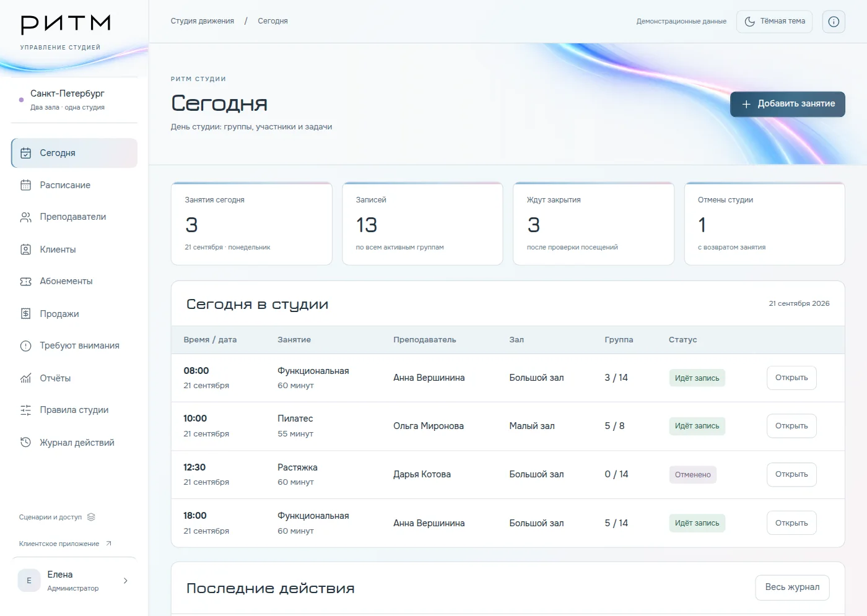Screen dimensions: 867x616
Task: Open the 10:00 Пилатес class
Action: point(791,426)
